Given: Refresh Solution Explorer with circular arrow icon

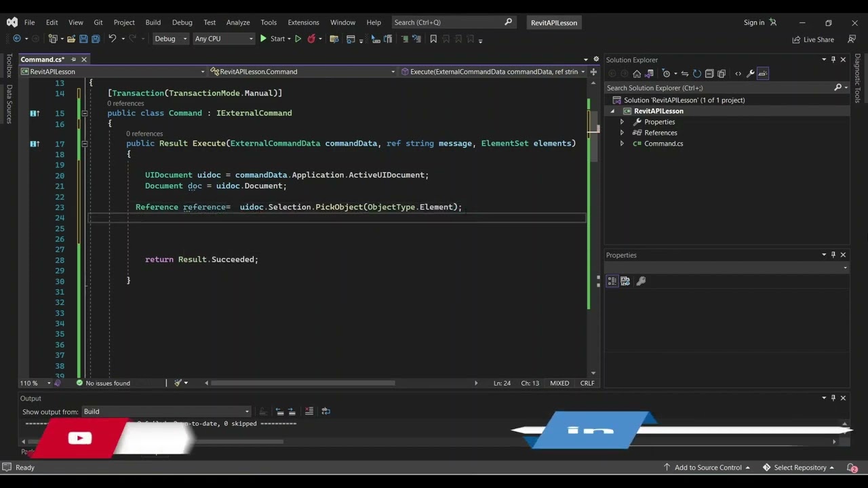Looking at the screenshot, I should pyautogui.click(x=697, y=73).
